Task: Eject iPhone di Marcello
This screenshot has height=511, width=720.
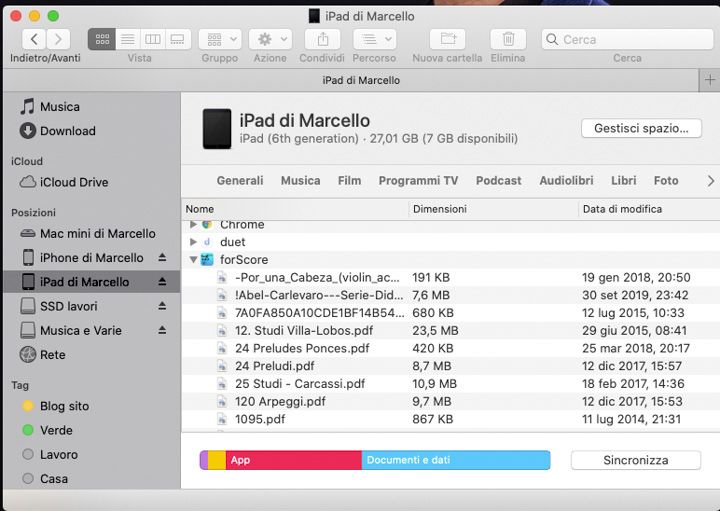Action: click(x=162, y=258)
